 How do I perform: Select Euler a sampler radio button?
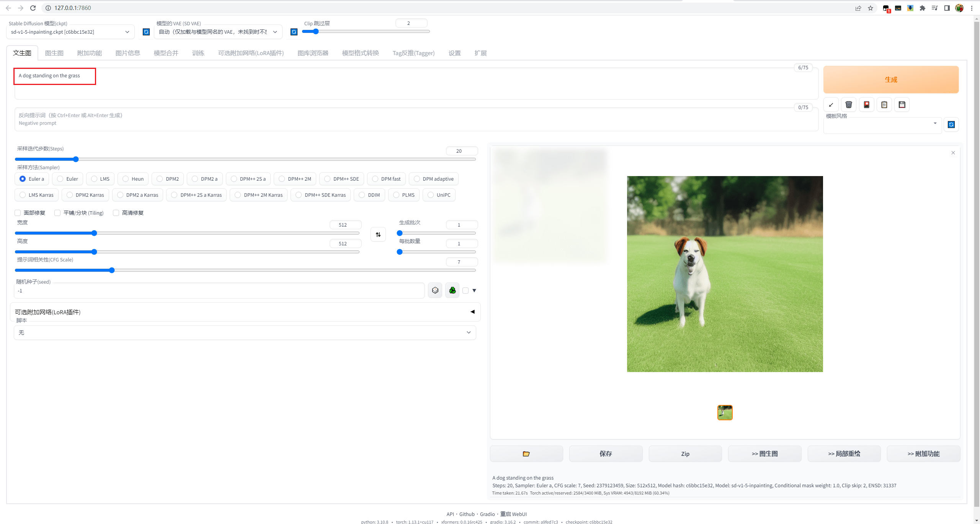click(24, 179)
